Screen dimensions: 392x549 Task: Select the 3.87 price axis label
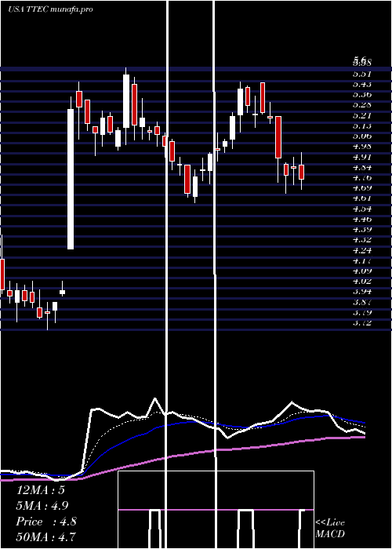[x=361, y=302]
